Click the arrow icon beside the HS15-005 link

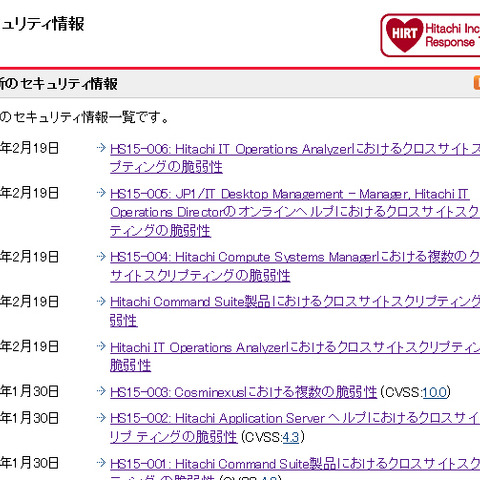[101, 192]
